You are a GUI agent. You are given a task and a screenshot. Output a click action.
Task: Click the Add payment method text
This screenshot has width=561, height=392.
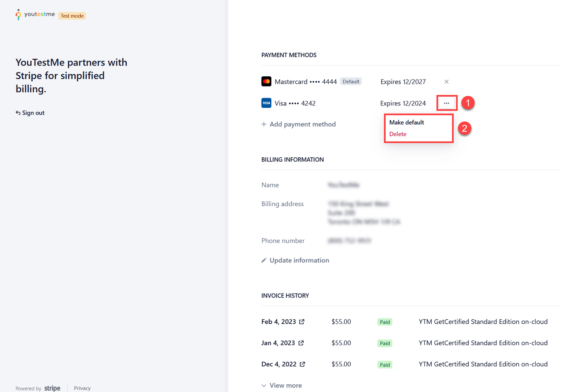(303, 124)
